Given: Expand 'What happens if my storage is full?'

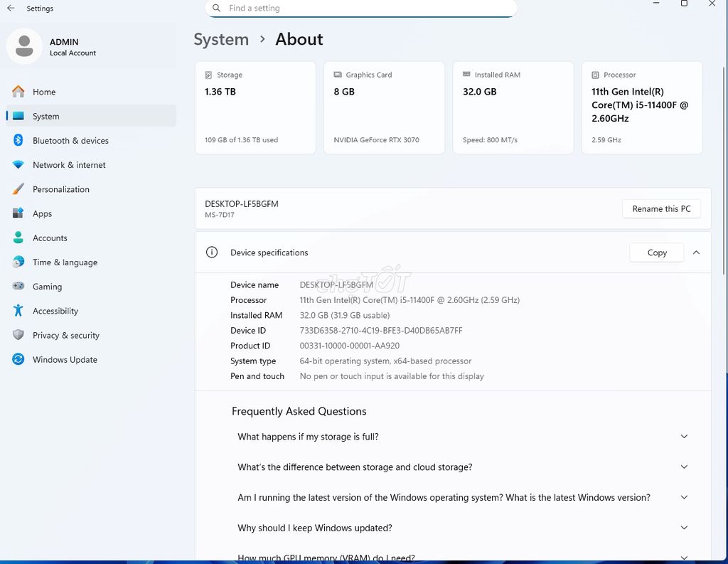Looking at the screenshot, I should pos(461,437).
